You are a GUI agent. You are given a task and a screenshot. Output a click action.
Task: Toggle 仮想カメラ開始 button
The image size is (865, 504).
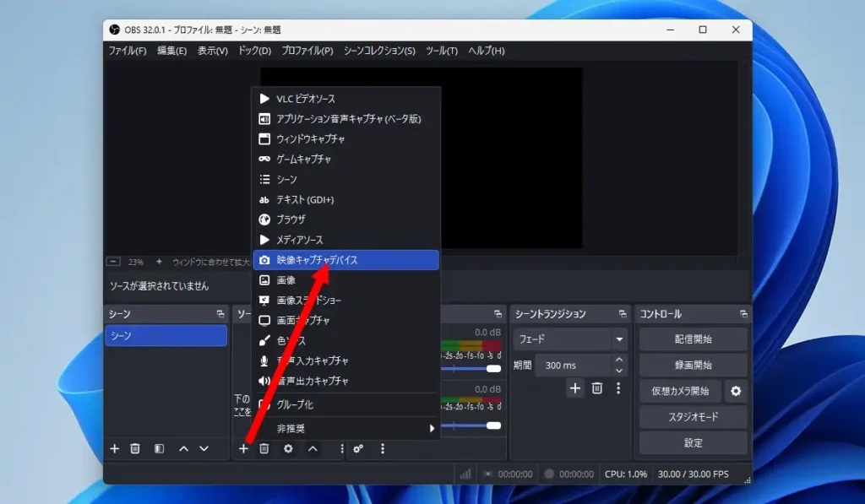pyautogui.click(x=680, y=391)
